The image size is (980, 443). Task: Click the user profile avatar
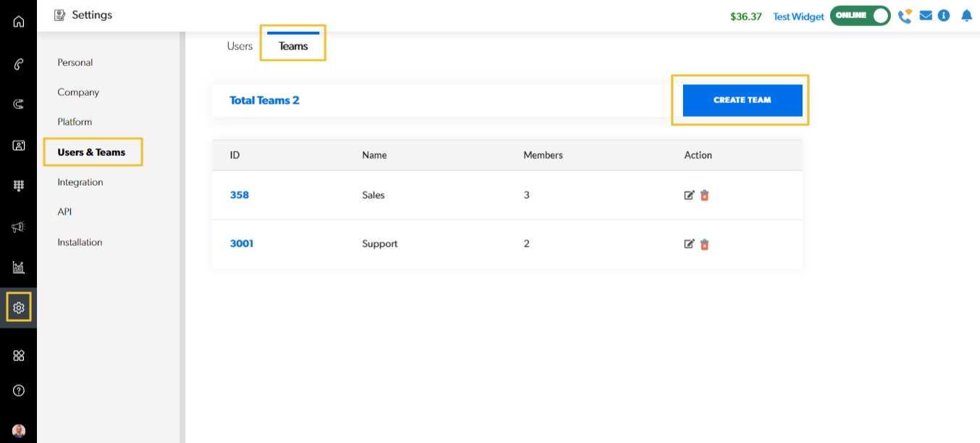pyautogui.click(x=19, y=431)
